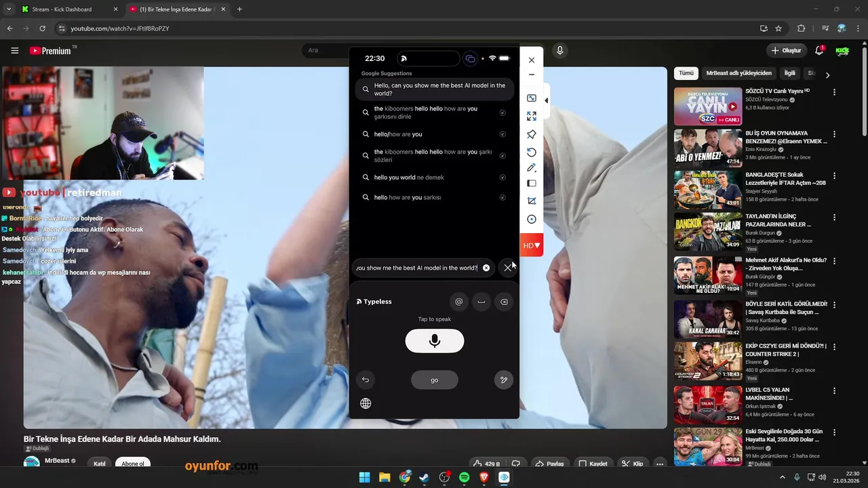Screen dimensions: 868x488
Task: Click the record circle icon in mirror toolbar
Action: (x=532, y=219)
